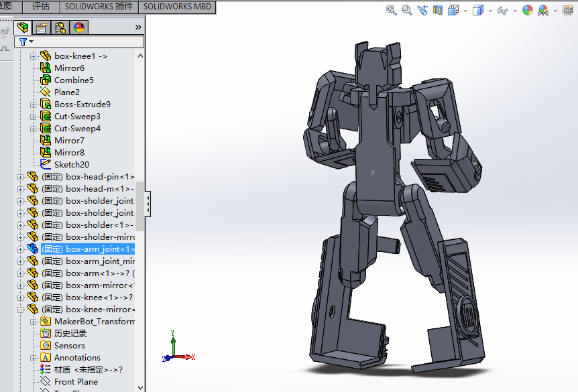Open the DisplayManager tab icon

tap(79, 27)
